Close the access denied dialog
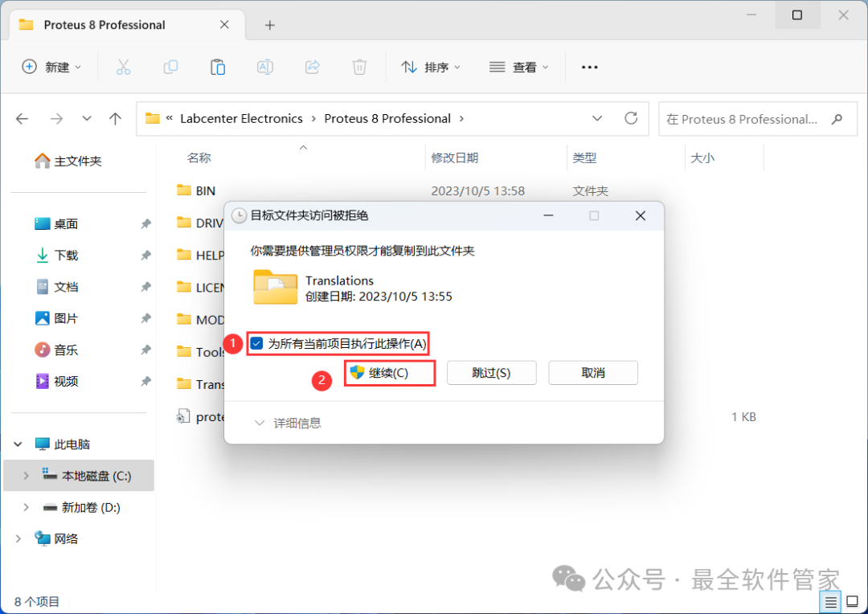 641,216
